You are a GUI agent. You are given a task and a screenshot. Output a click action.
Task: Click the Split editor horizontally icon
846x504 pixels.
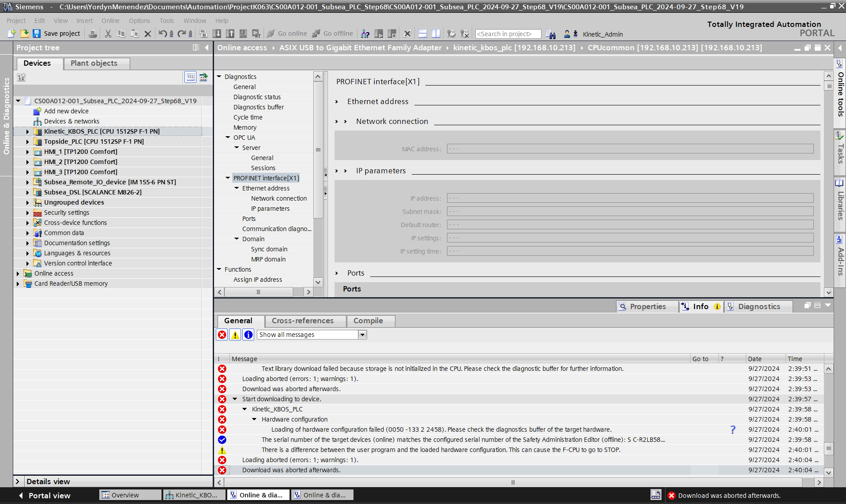tap(422, 34)
